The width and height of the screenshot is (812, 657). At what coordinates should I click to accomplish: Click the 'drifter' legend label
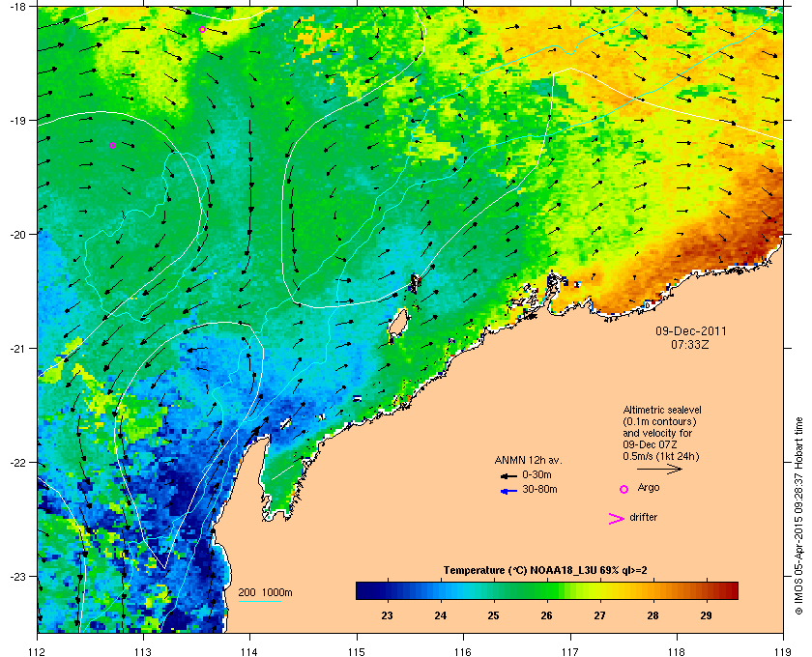click(643, 517)
